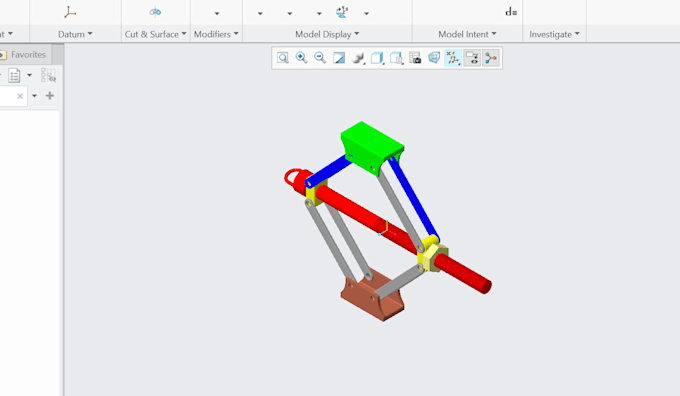Select the green top bracket part
This screenshot has height=396, width=680.
click(x=372, y=145)
